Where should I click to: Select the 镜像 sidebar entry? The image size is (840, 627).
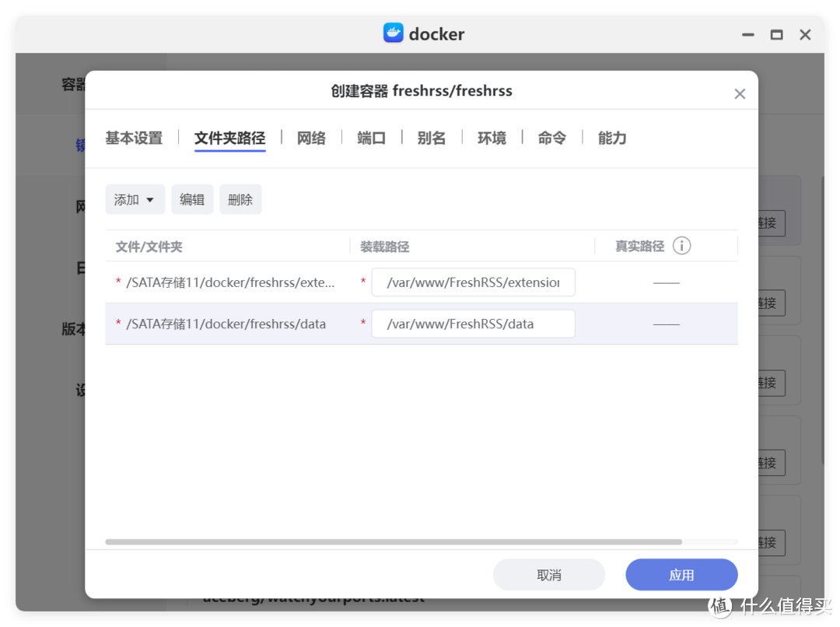(x=80, y=145)
